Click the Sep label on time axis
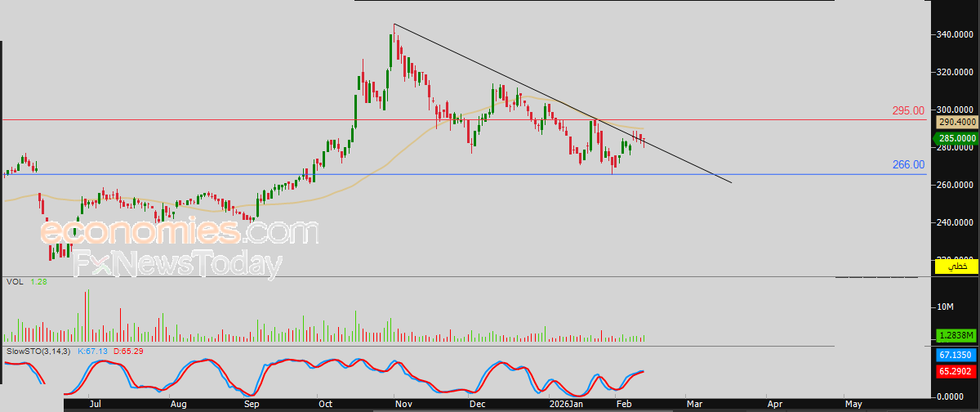The image size is (980, 412). 253,404
